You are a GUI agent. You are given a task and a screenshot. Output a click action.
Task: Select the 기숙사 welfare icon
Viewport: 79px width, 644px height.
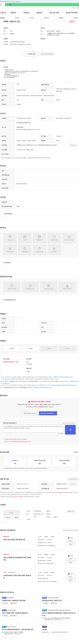tap(25, 238)
